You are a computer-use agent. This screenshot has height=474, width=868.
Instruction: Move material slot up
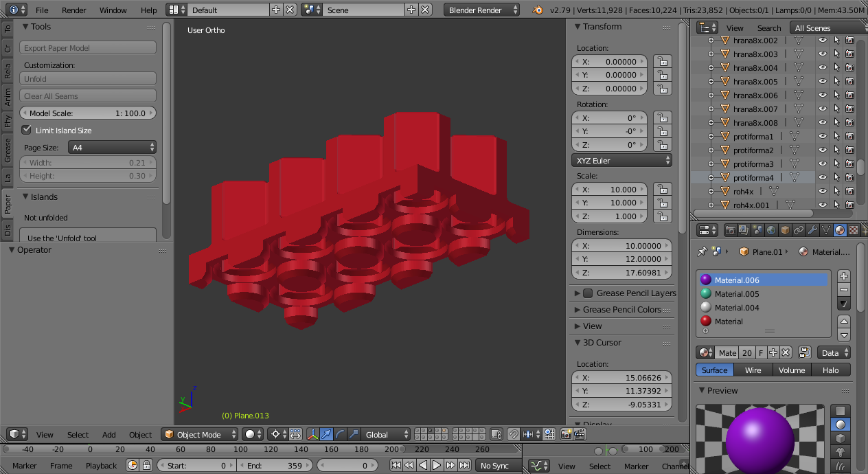click(844, 321)
